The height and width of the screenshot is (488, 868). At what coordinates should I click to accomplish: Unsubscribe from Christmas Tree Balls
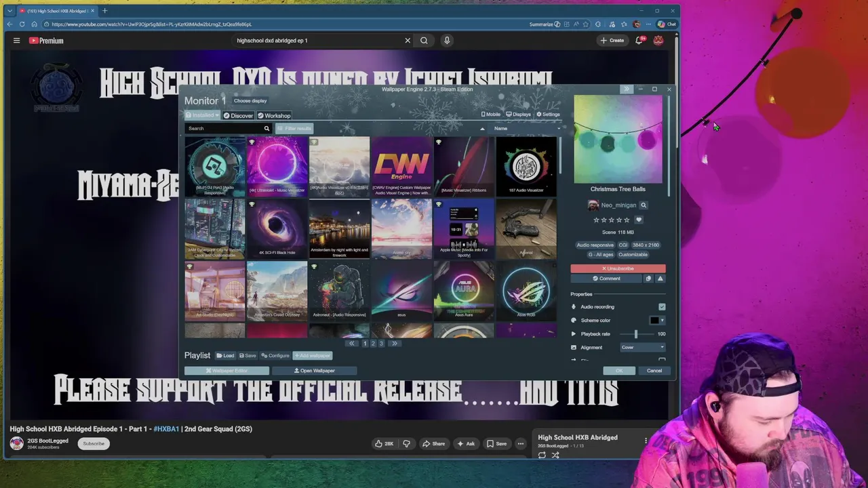(x=618, y=268)
